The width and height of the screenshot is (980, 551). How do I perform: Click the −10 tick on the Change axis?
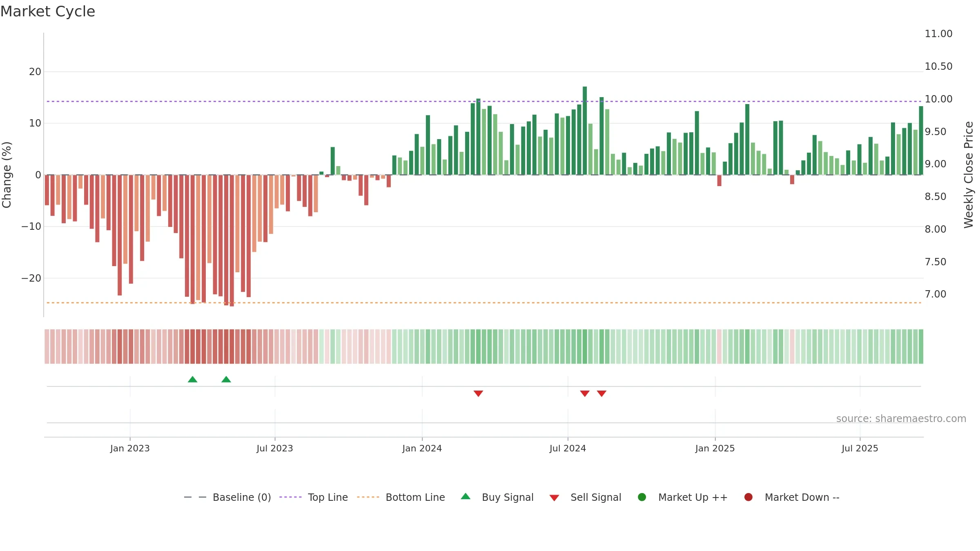[31, 227]
